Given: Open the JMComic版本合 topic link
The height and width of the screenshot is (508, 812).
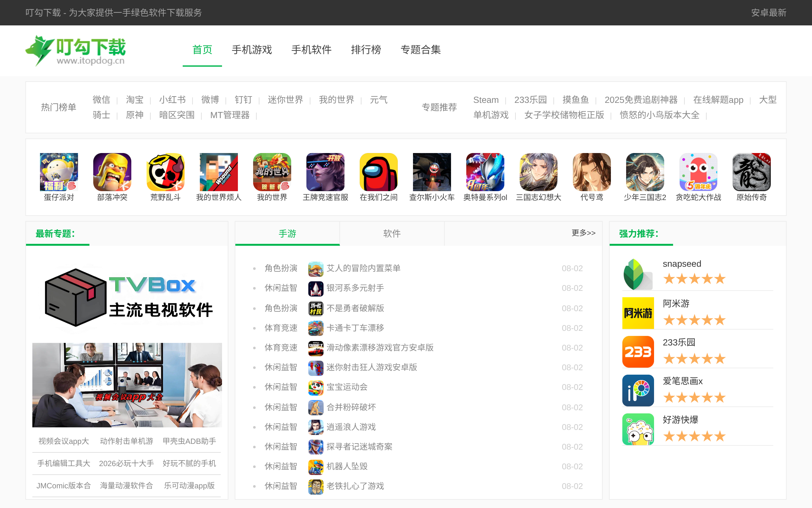Looking at the screenshot, I should [64, 485].
